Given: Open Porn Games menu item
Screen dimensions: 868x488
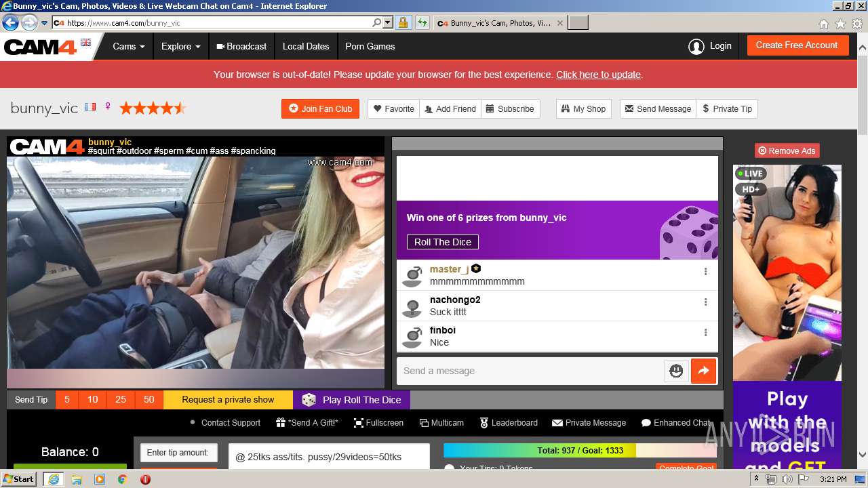Looking at the screenshot, I should [x=370, y=46].
